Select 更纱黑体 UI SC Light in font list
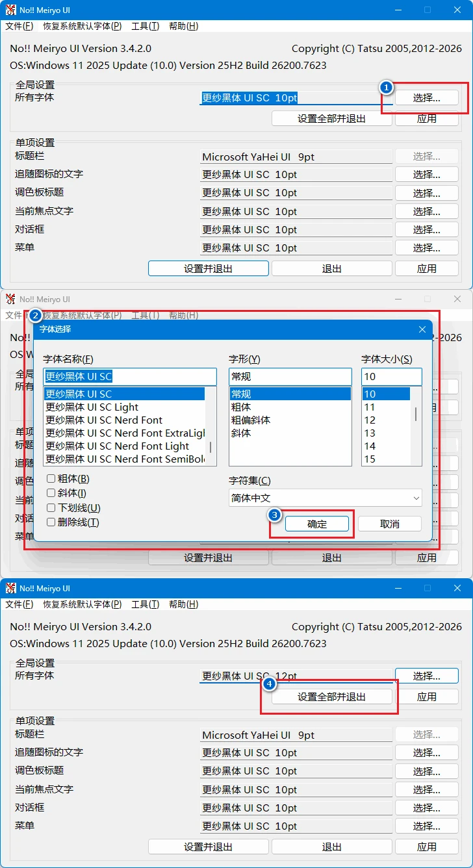Image resolution: width=473 pixels, height=868 pixels. point(124,407)
